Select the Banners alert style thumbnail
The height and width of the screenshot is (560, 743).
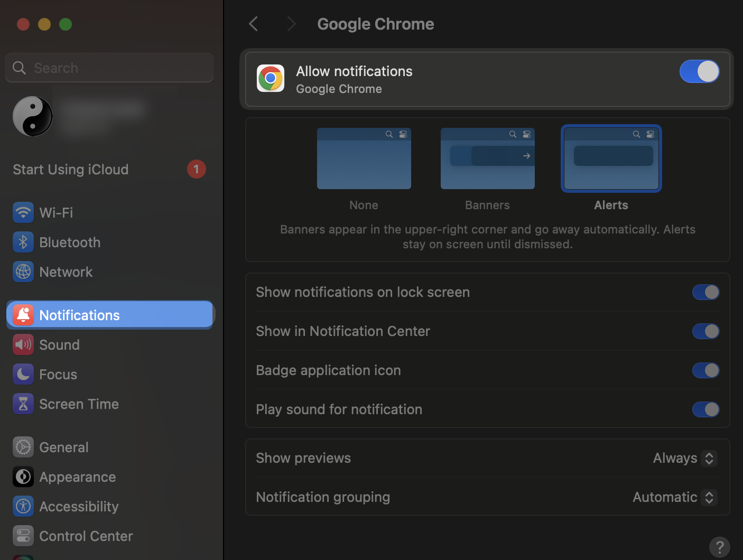(488, 158)
